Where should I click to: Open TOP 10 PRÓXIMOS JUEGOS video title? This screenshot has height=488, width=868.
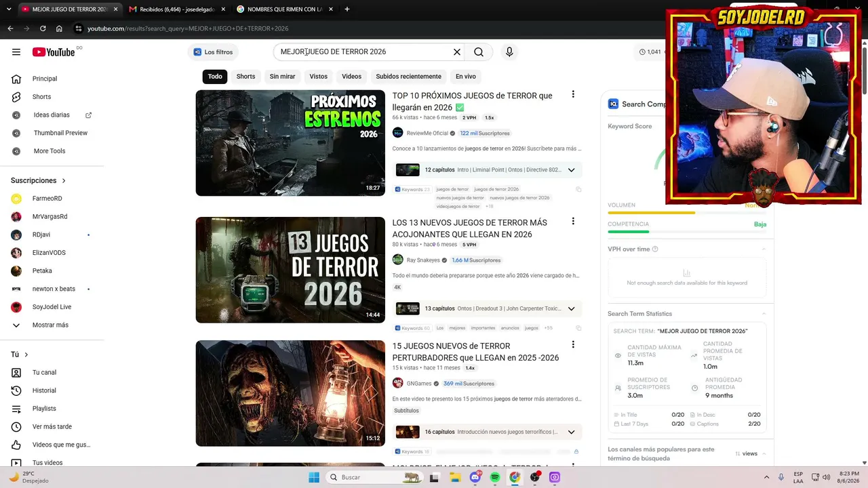[472, 102]
